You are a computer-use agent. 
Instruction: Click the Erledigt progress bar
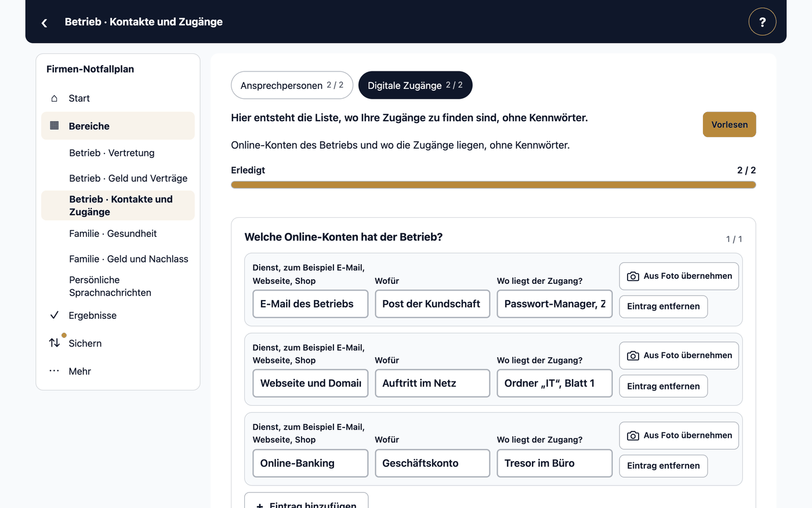click(493, 185)
